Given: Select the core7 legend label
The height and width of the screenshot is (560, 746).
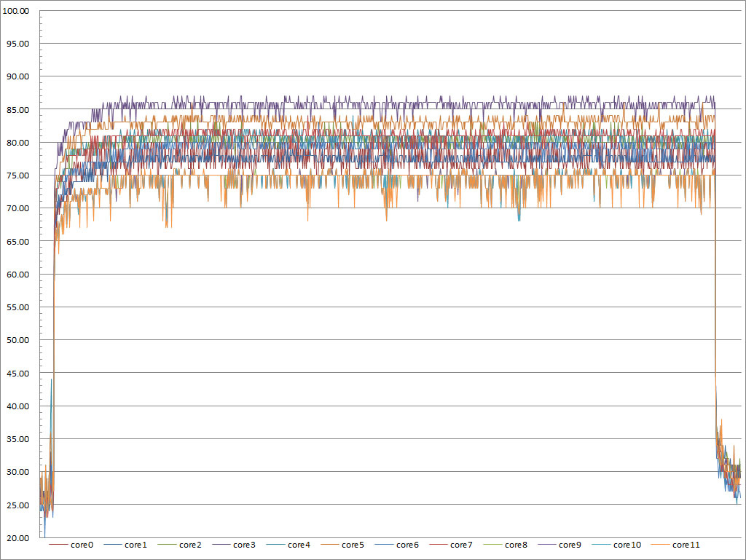Looking at the screenshot, I should (x=461, y=545).
